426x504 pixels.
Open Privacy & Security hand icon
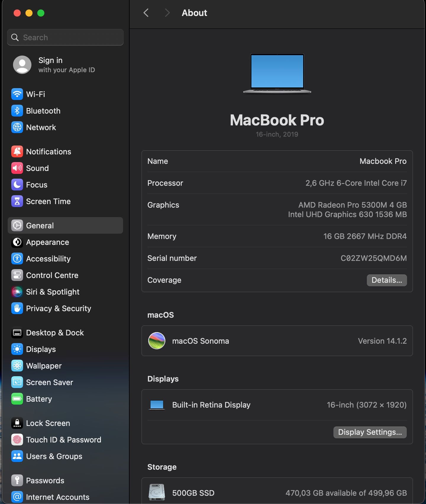tap(17, 308)
